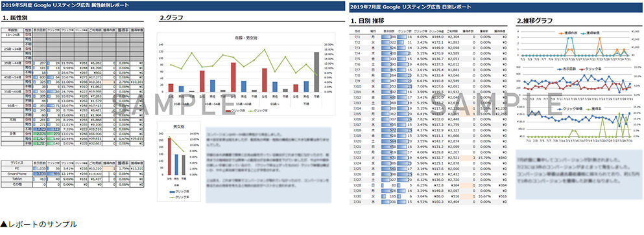
Task: Select the 2.推移グラフ heading
Action: [535, 20]
